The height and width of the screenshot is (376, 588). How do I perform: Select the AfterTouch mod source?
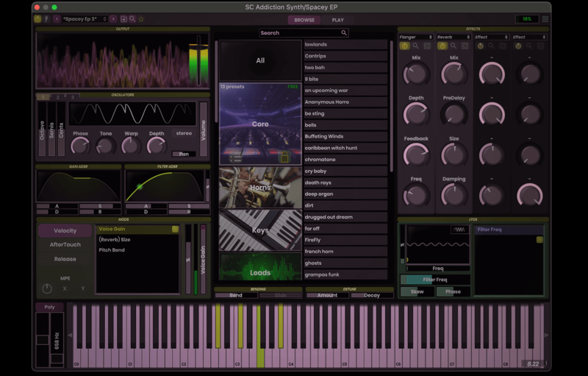point(65,245)
